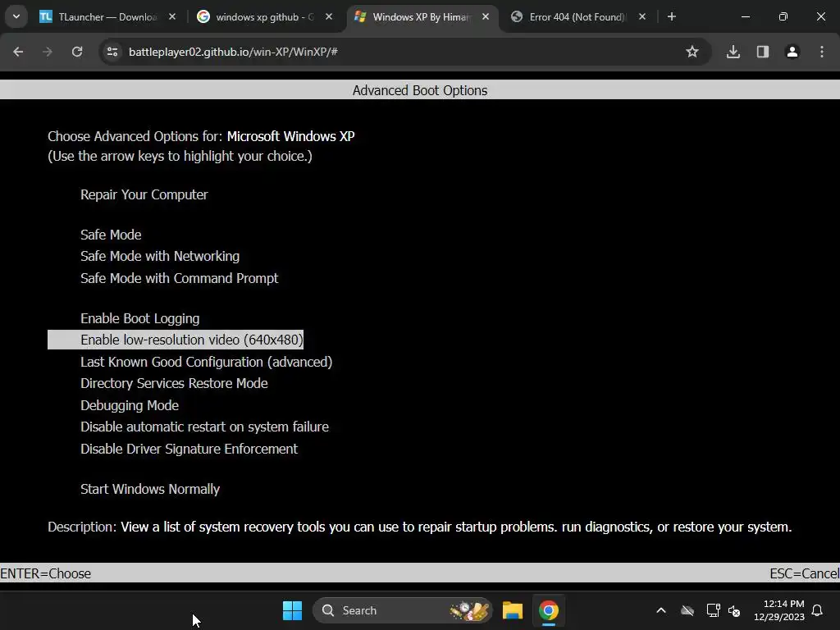Open the Chrome three-dot menu
Viewport: 840px width, 630px height.
click(822, 52)
